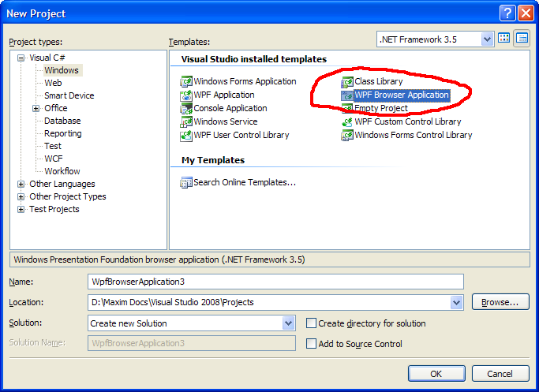Select Visual C# root node label
Viewport: 539px width, 392px height.
click(x=47, y=58)
